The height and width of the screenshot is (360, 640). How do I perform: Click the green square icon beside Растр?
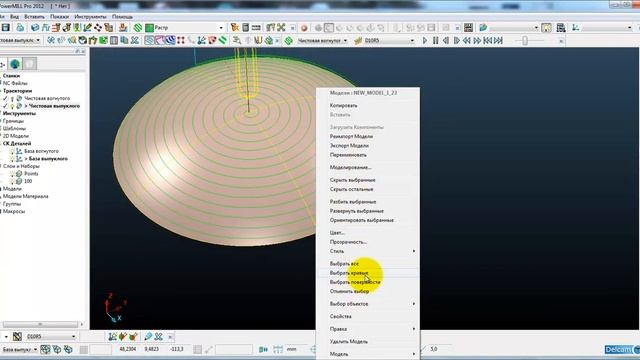(149, 28)
